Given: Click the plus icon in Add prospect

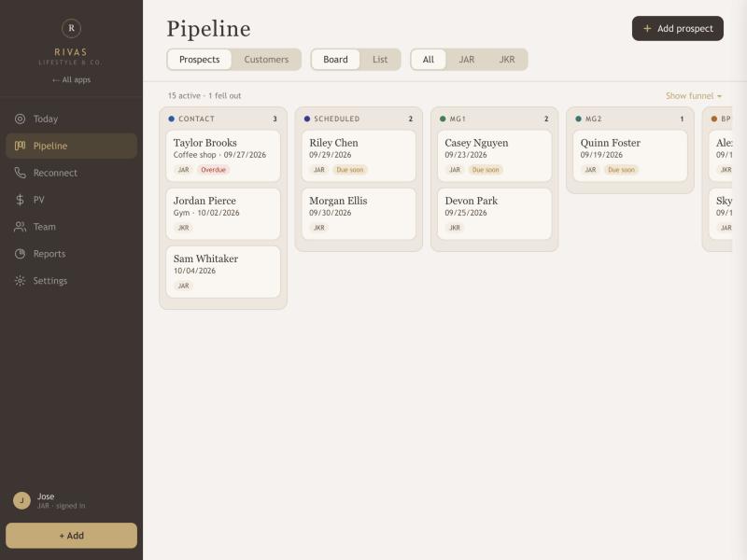Looking at the screenshot, I should pos(647,29).
